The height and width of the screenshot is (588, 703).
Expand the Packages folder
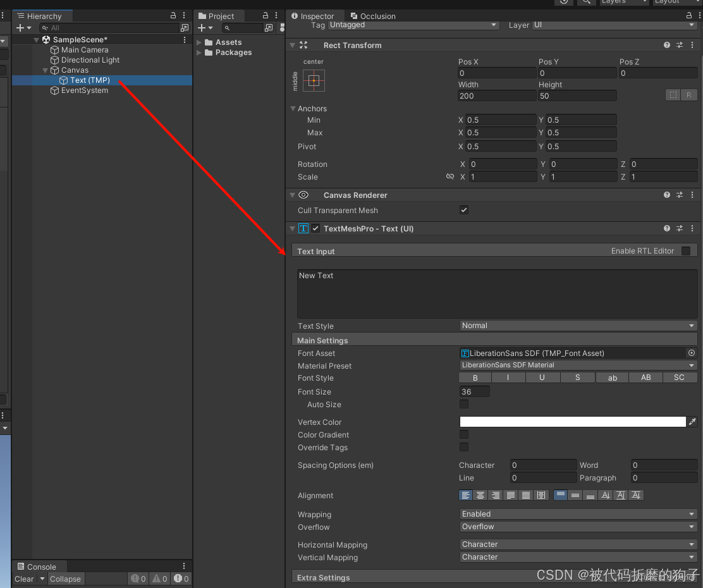click(x=199, y=52)
